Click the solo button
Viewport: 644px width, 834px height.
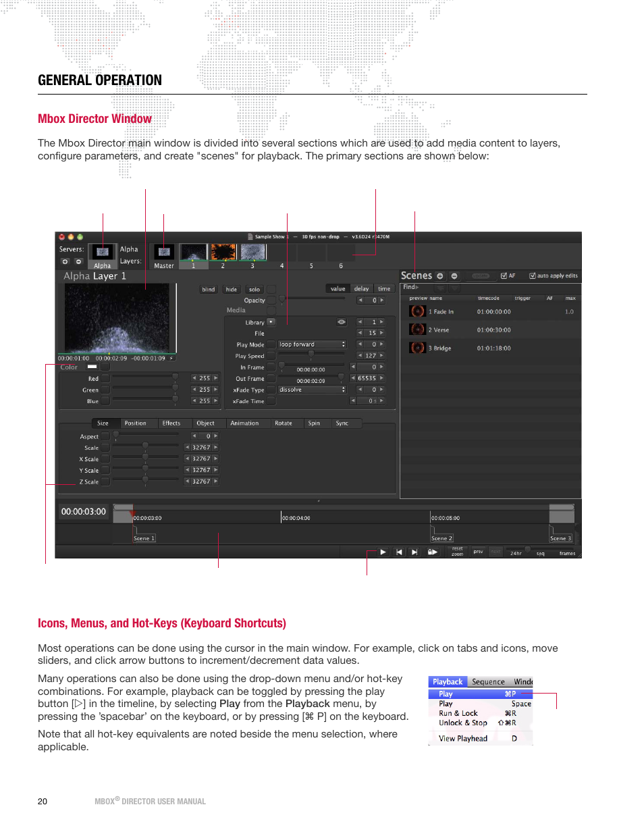tap(254, 289)
